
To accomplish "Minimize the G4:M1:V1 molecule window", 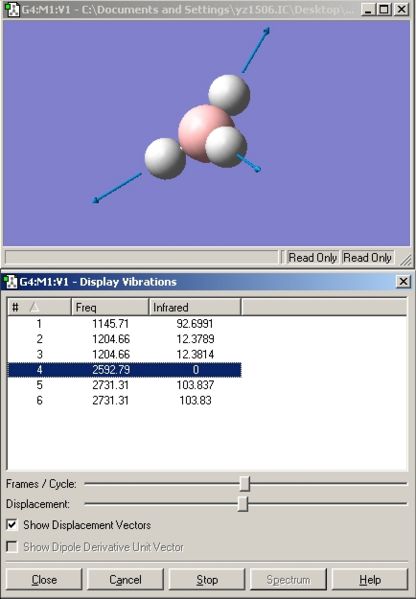I will coord(368,9).
